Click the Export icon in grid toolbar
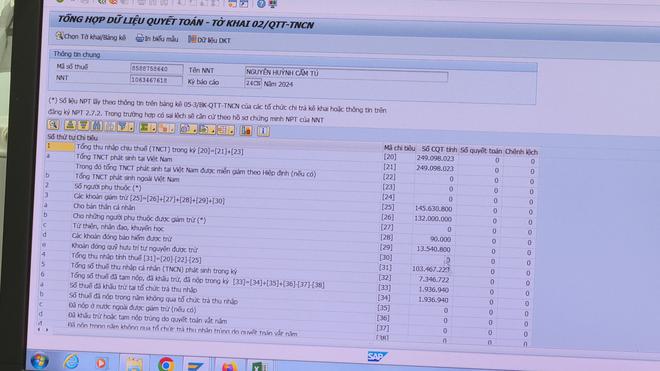Image resolution: width=660 pixels, height=371 pixels. tap(204, 129)
